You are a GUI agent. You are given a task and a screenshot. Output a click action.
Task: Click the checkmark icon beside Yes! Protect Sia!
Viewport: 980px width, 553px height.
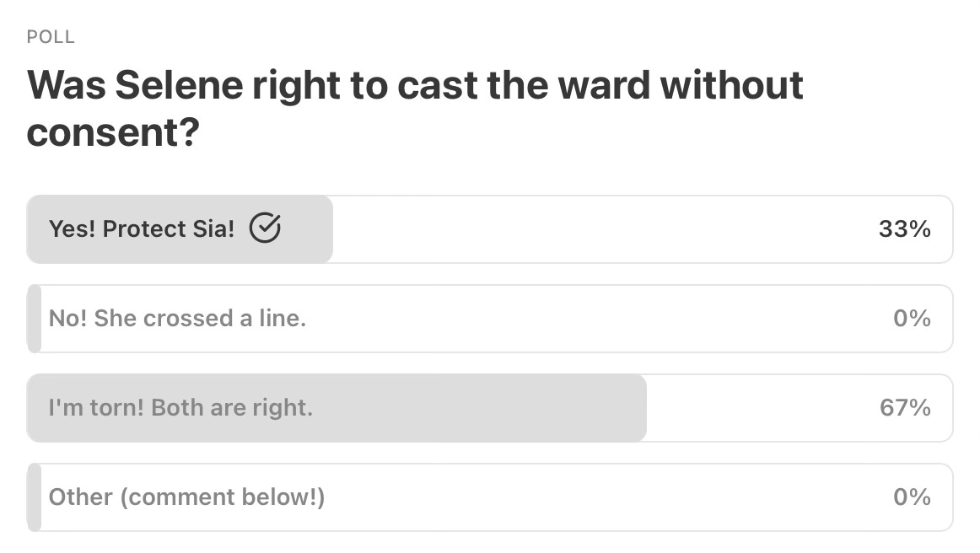coord(265,228)
